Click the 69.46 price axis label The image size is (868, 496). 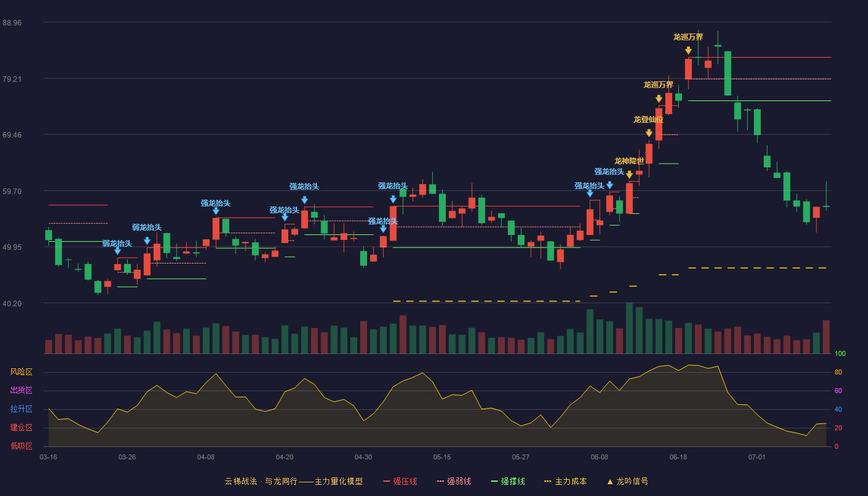(12, 135)
